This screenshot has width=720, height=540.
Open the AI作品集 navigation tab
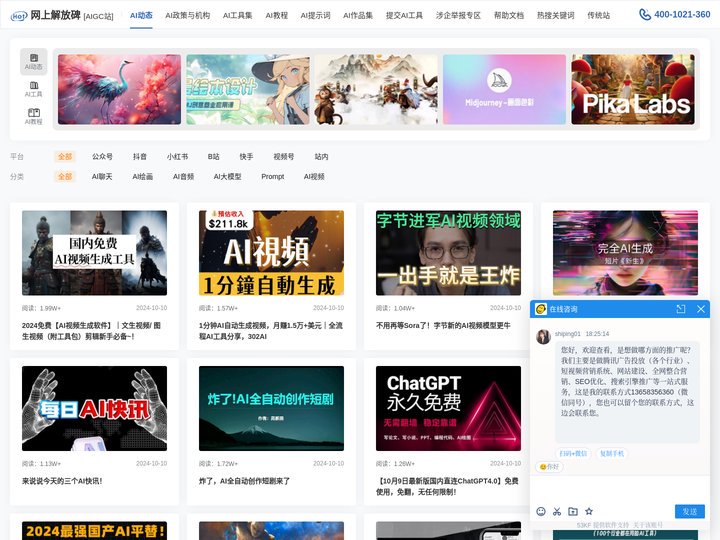[x=358, y=16]
